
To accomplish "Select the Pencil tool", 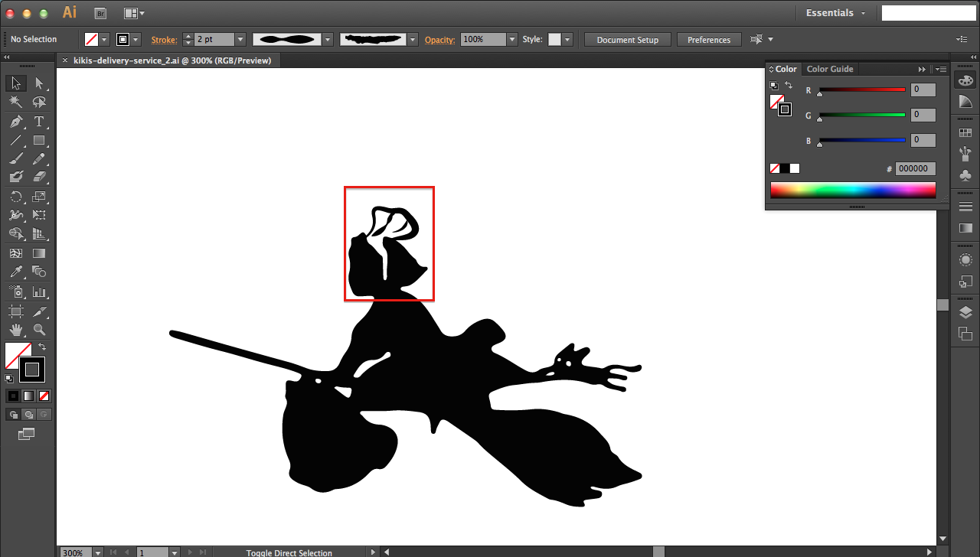I will tap(39, 158).
